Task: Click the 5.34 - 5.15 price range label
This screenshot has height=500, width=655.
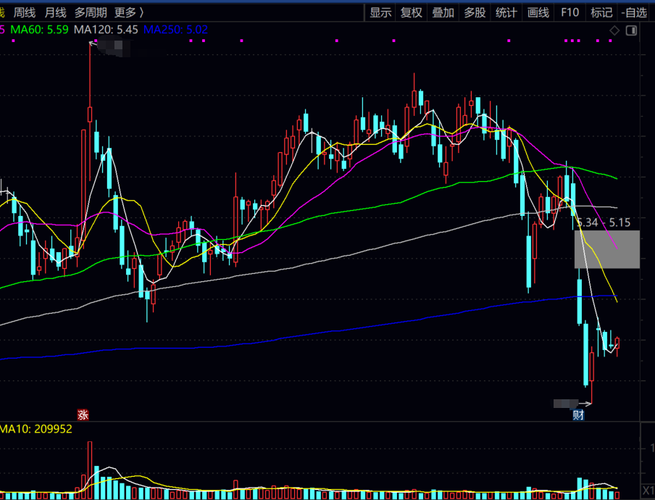Action: (604, 223)
